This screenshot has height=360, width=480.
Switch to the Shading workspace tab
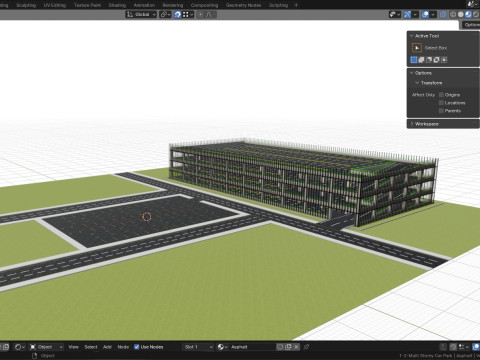tap(117, 5)
